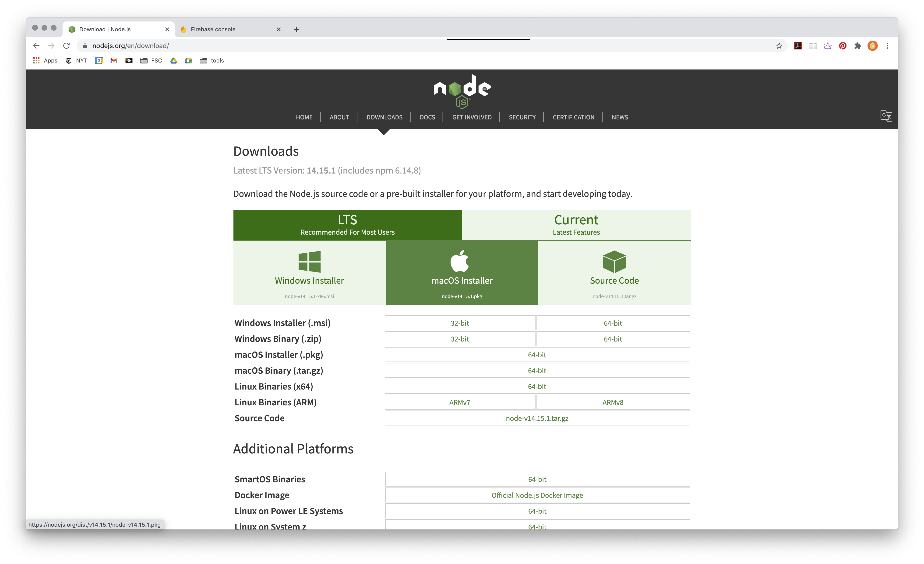Open the Apps grid shortcut in bookmarks bar
The image size is (924, 564).
pyautogui.click(x=45, y=60)
